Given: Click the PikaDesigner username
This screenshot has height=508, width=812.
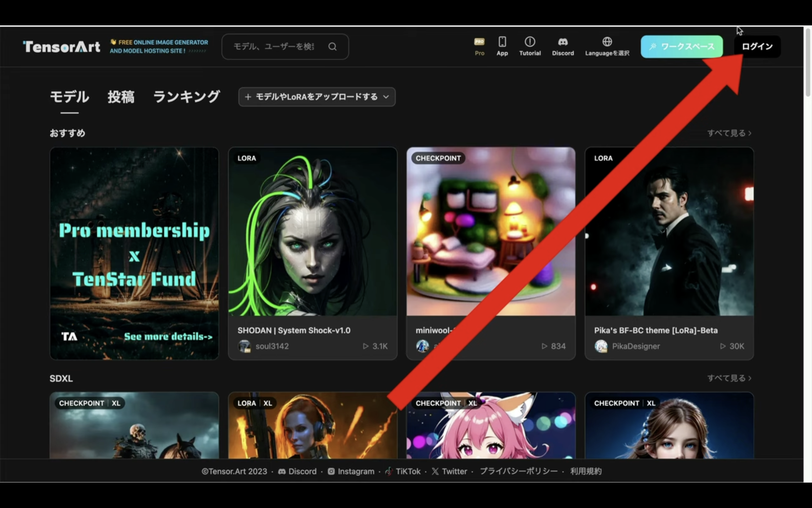Looking at the screenshot, I should click(x=636, y=346).
